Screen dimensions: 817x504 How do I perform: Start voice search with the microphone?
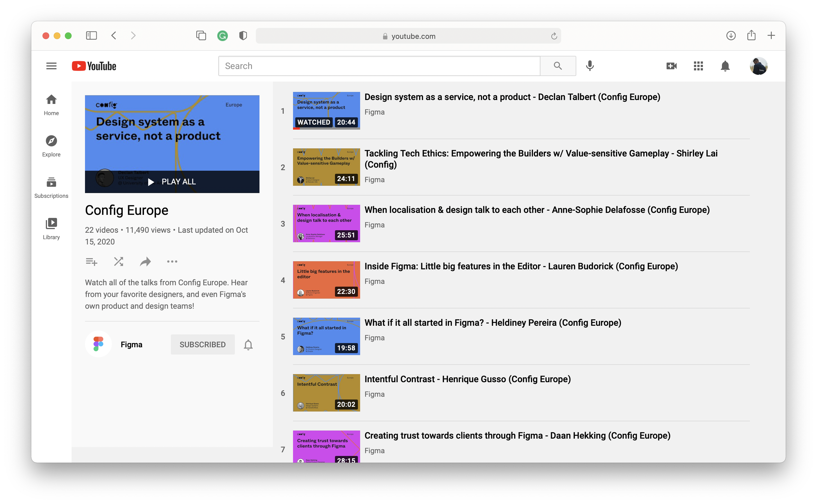[589, 66]
